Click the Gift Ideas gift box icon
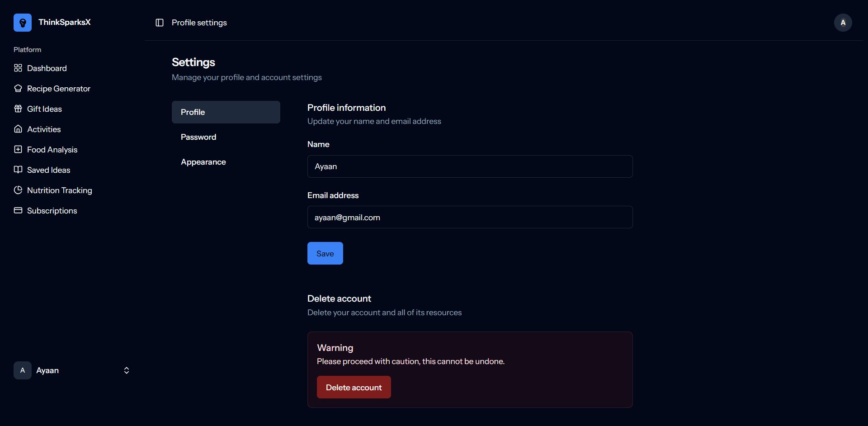The width and height of the screenshot is (868, 426). [18, 109]
